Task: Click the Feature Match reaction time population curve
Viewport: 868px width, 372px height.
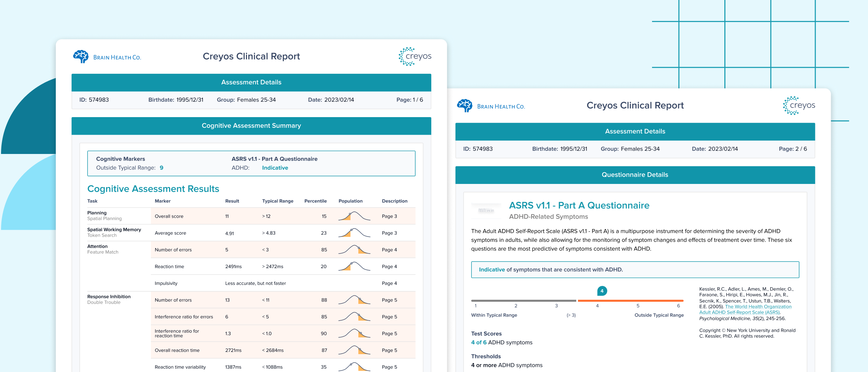Action: click(354, 266)
